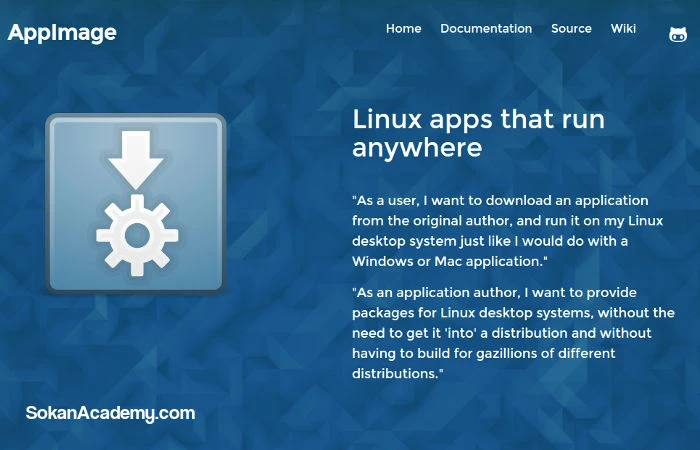Viewport: 700px width, 450px height.
Task: Click the quote starting "As a user, I want"
Action: click(508, 231)
